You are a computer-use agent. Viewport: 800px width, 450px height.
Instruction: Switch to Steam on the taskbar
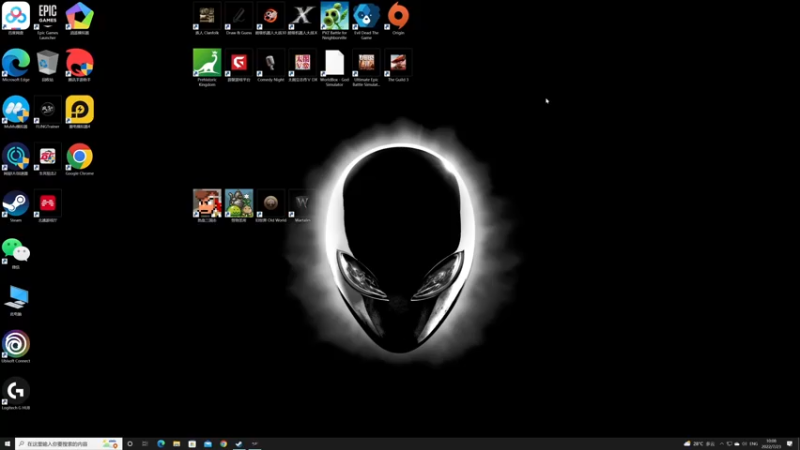(x=239, y=444)
